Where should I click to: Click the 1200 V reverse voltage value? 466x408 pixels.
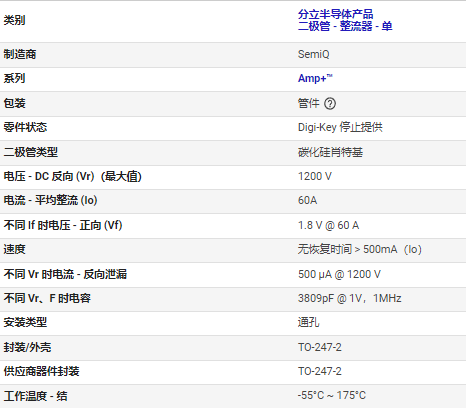(315, 176)
